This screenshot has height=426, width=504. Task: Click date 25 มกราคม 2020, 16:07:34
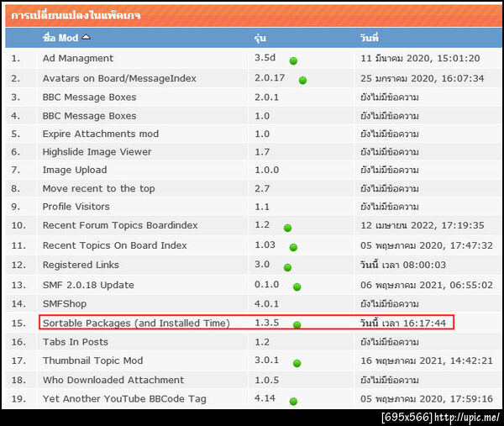pyautogui.click(x=422, y=78)
